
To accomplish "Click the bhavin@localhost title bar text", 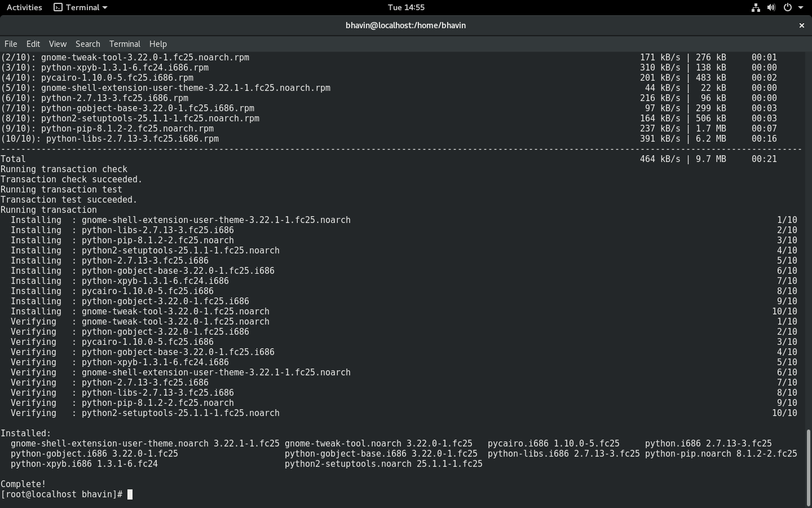I will tap(405, 25).
